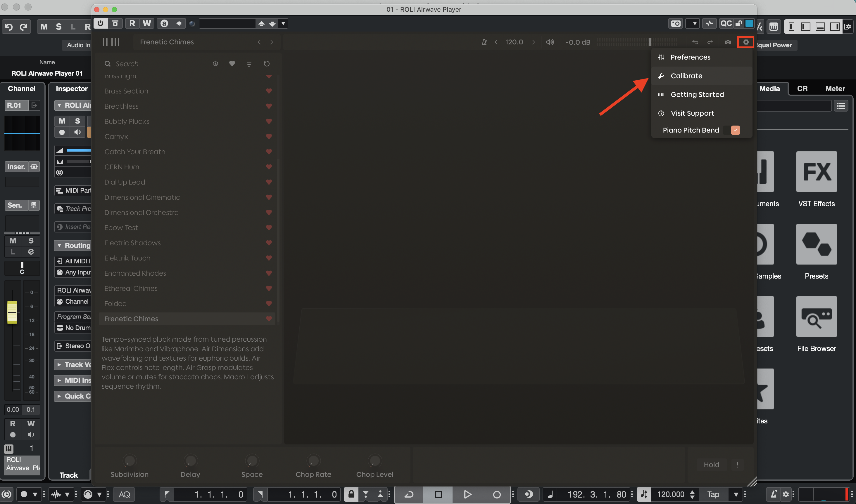This screenshot has height=504, width=856.
Task: Open the plugin preset dropdown arrow
Action: pos(283,23)
